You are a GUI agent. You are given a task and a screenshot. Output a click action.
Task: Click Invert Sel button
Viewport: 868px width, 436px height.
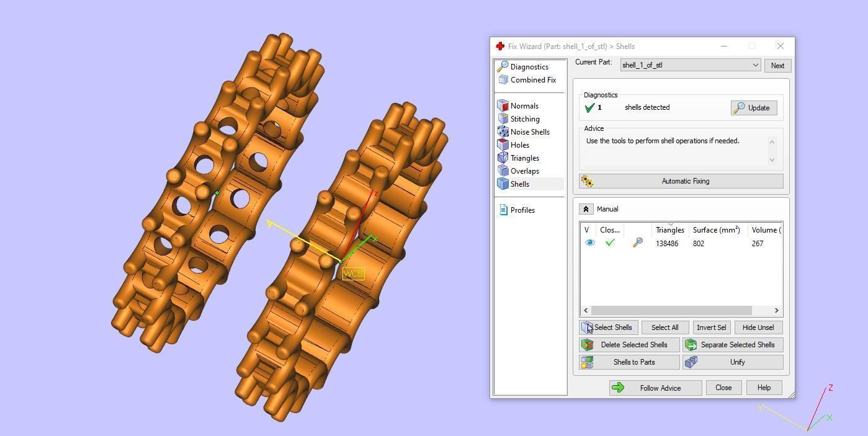[x=711, y=327]
